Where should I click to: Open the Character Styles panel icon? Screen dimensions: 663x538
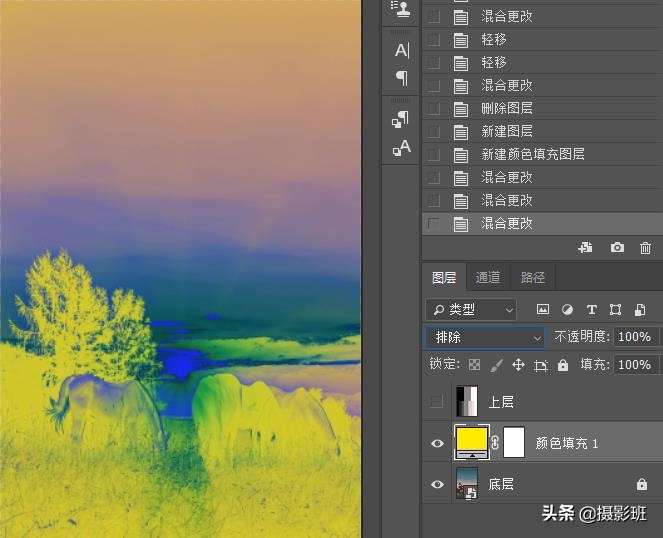coord(401,148)
